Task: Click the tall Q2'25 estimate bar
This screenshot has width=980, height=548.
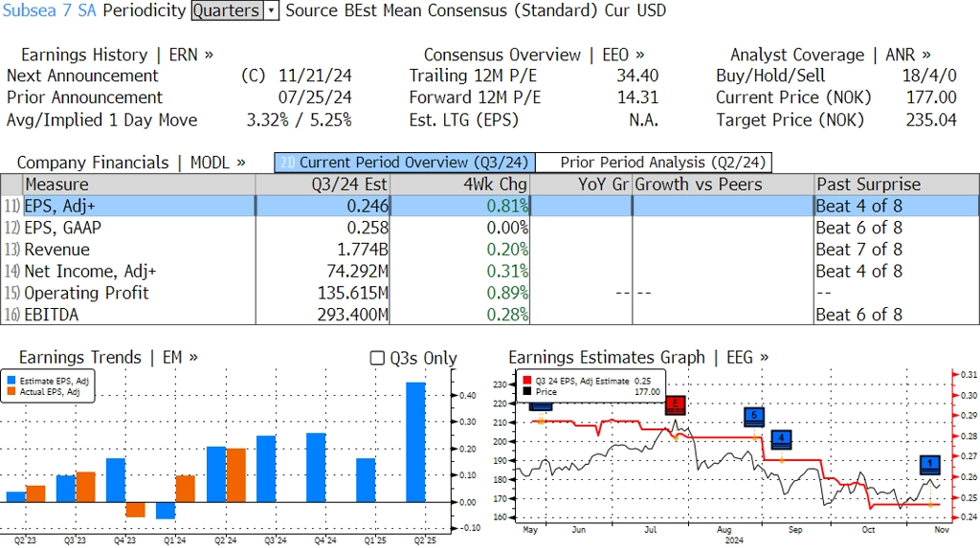Action: [415, 443]
